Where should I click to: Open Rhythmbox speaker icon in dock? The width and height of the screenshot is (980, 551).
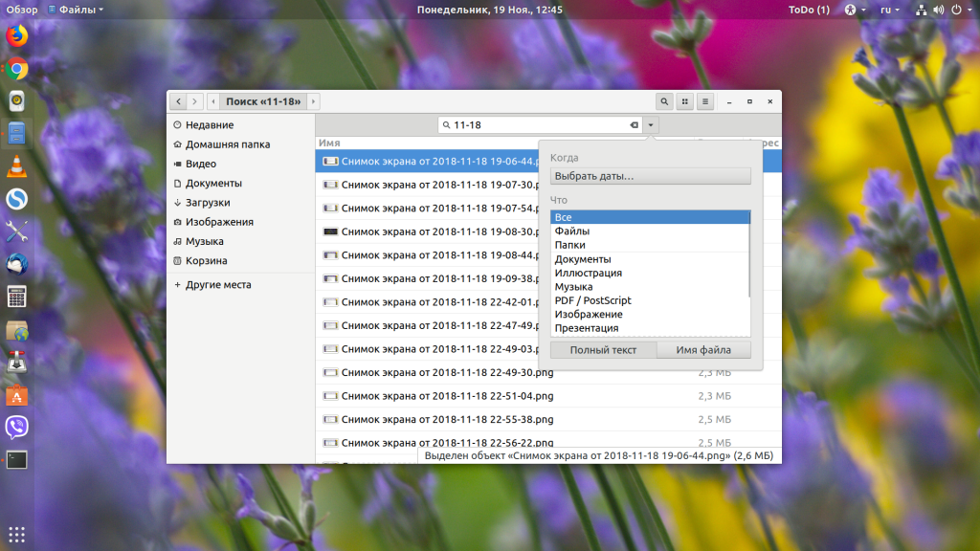click(x=17, y=100)
